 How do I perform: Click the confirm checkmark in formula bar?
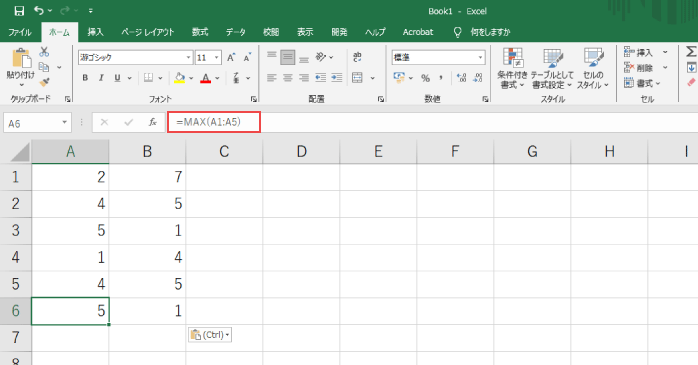(129, 122)
